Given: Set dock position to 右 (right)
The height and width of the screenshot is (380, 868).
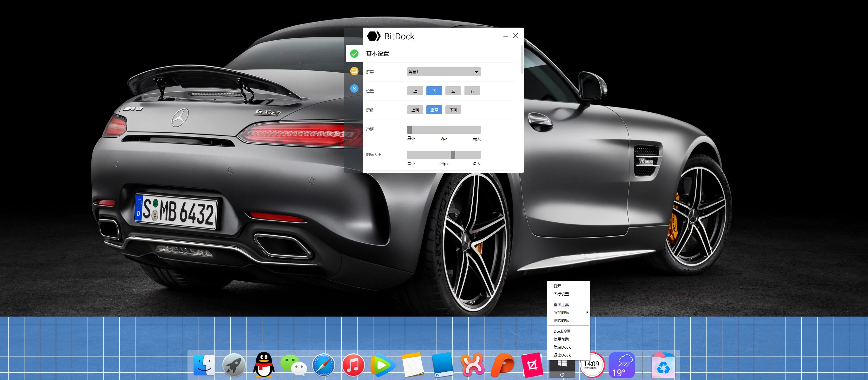Looking at the screenshot, I should coord(472,91).
